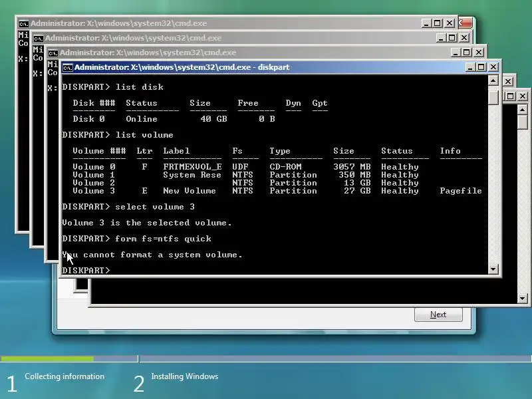
Task: Click '13 GB' size value
Action: point(357,183)
